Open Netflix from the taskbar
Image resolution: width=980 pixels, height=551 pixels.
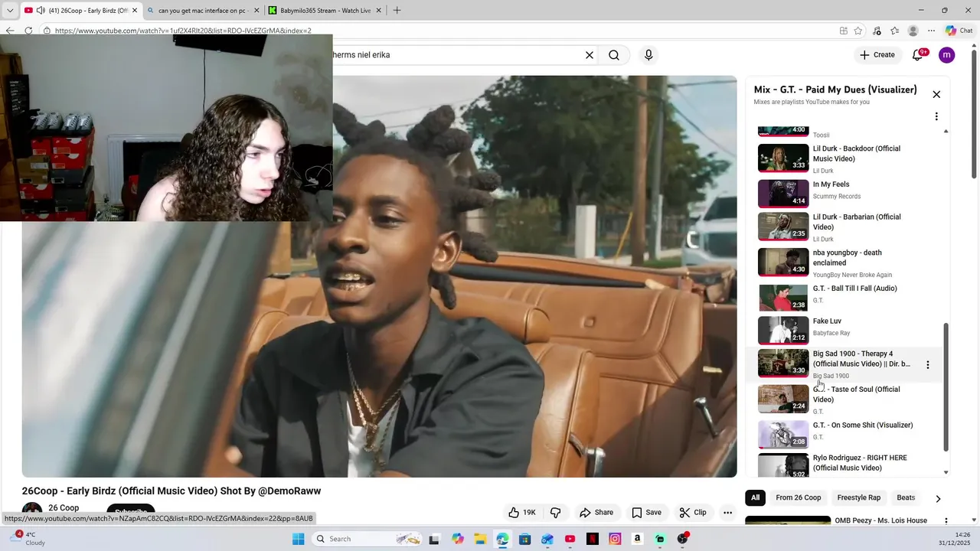click(593, 539)
